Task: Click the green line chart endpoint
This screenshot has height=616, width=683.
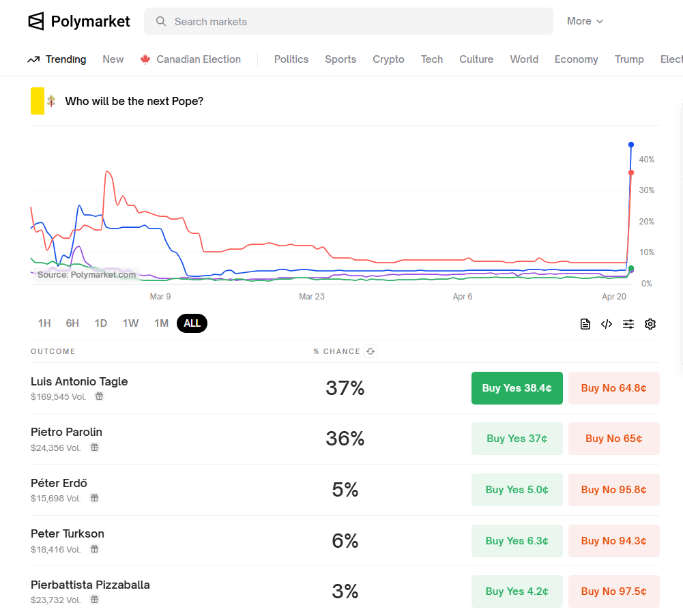Action: (630, 268)
